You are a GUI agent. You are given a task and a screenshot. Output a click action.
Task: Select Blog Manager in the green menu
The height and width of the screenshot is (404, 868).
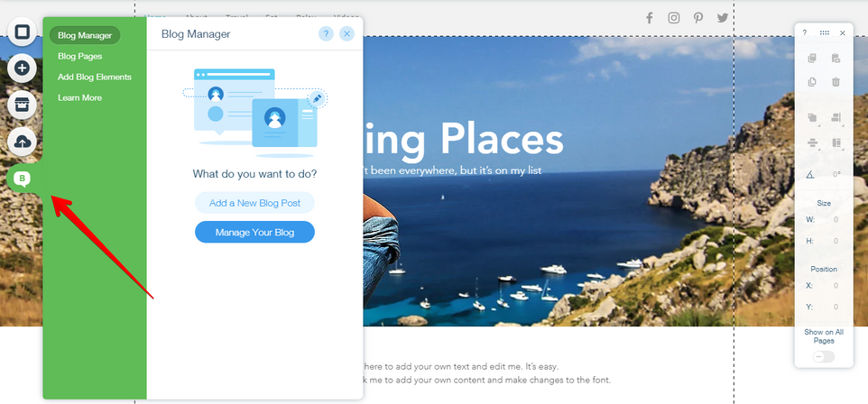tap(85, 35)
